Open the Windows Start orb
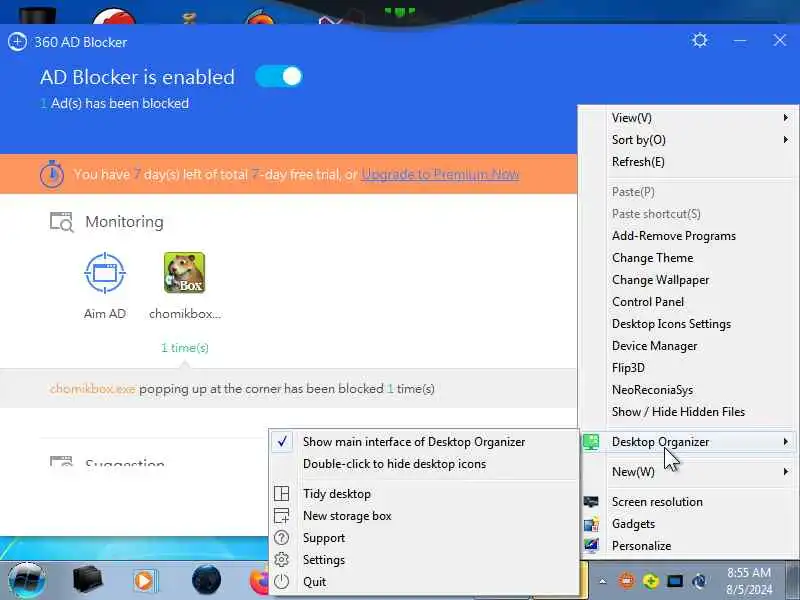Viewport: 800px width, 600px height. coord(27,581)
